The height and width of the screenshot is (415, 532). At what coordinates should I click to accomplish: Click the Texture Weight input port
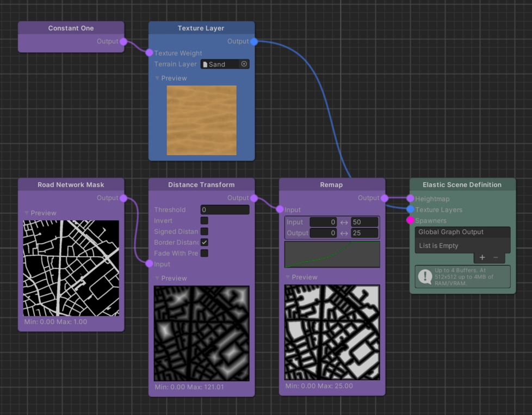coord(149,53)
